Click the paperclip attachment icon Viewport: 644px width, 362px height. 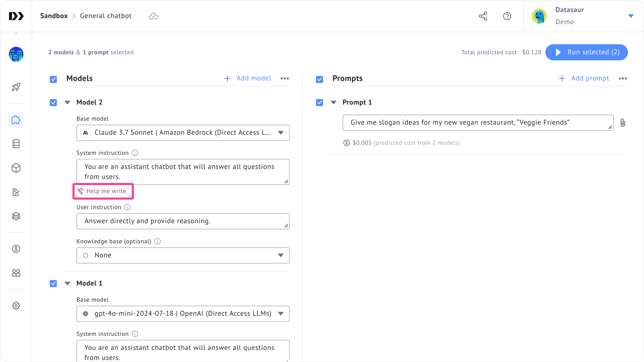623,123
